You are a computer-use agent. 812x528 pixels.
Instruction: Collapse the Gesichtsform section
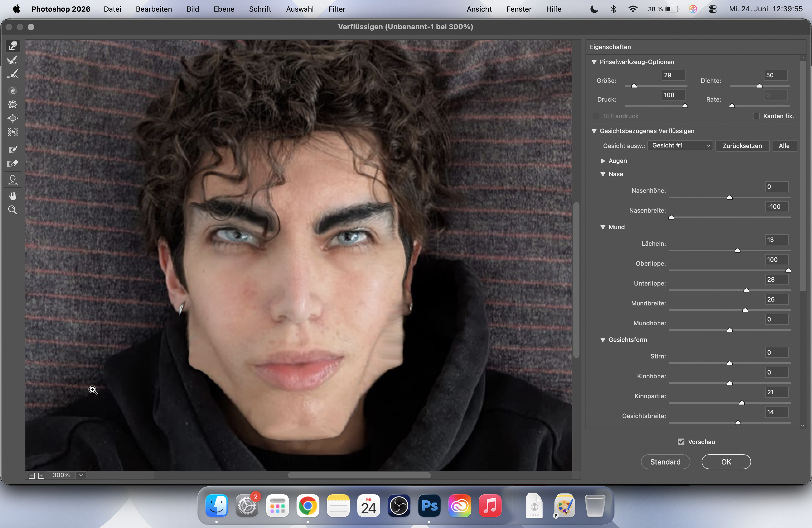(x=603, y=340)
